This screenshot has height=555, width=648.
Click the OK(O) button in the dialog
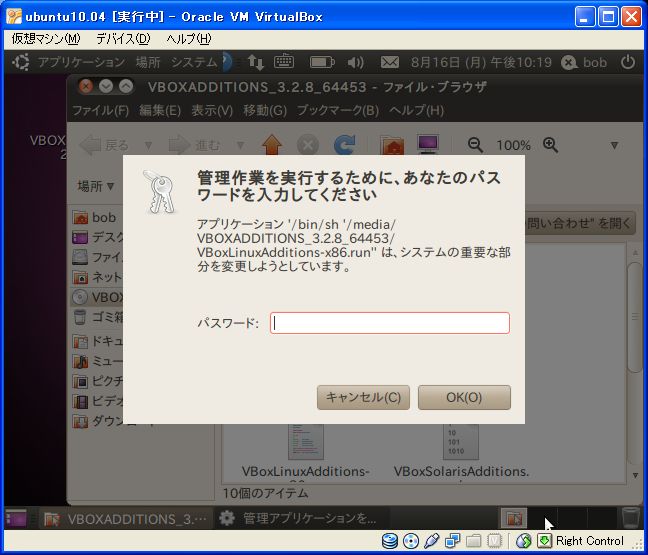pos(464,398)
